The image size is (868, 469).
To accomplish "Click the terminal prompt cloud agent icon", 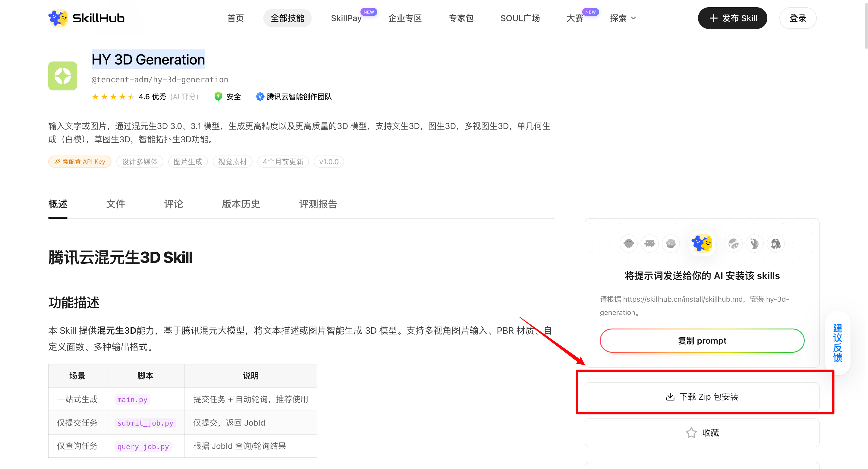I will click(671, 243).
